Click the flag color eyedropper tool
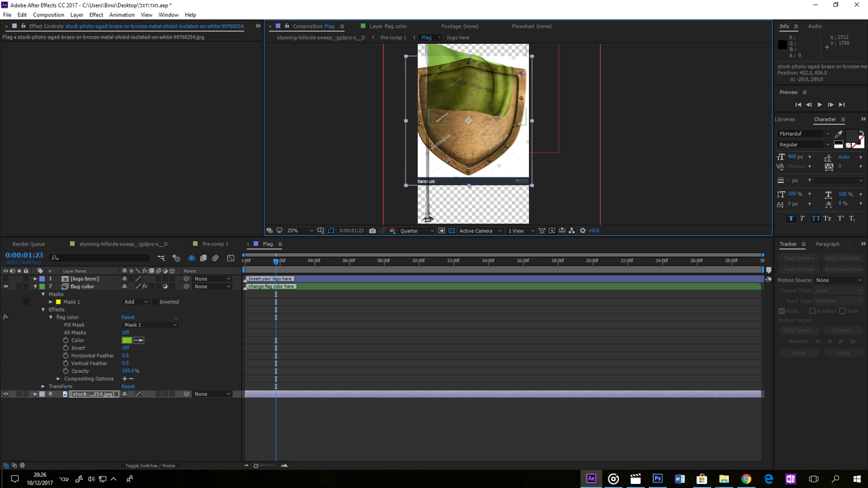This screenshot has width=868, height=488. coord(139,340)
